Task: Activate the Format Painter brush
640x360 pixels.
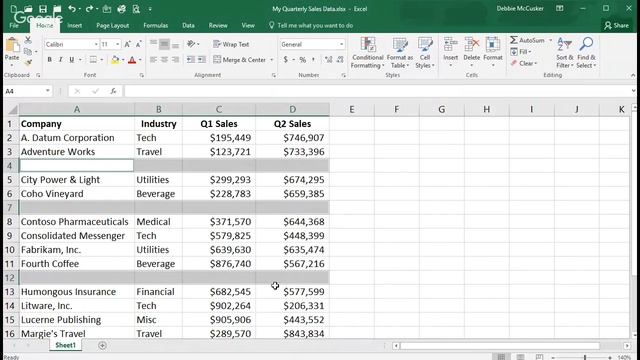Action: pos(28,62)
